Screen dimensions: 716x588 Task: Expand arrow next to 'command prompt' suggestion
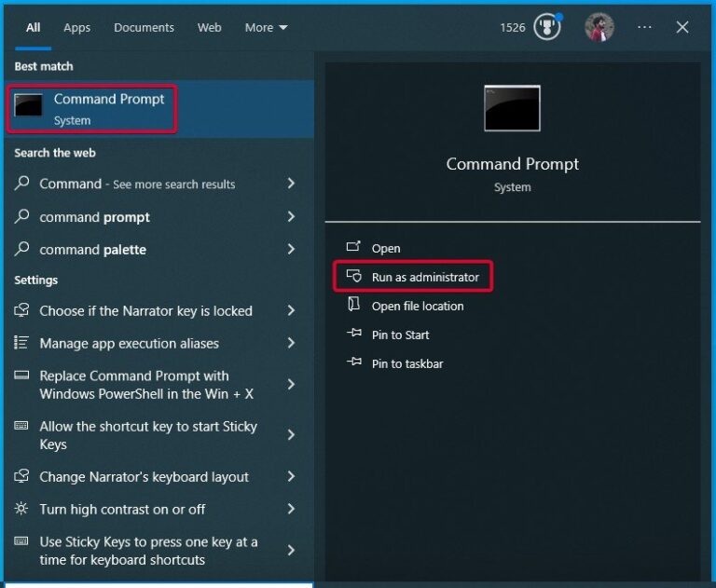tap(291, 216)
